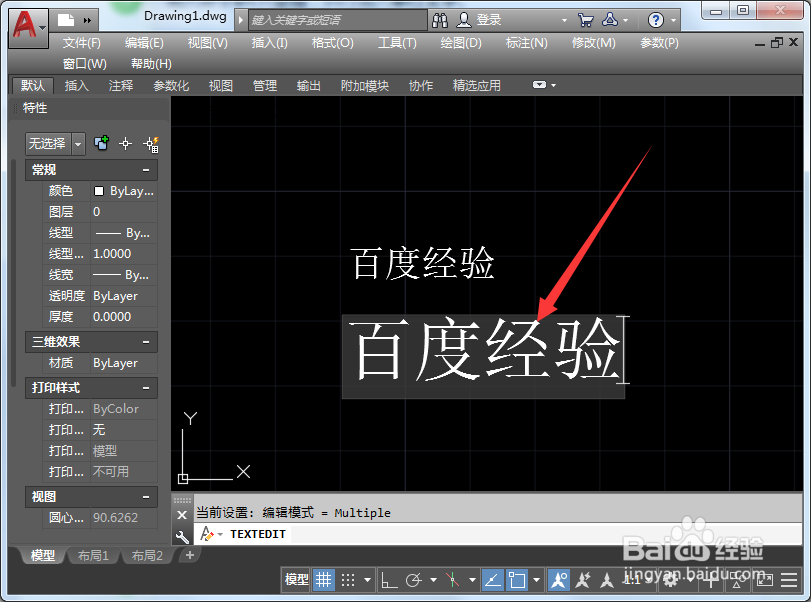This screenshot has width=811, height=602.
Task: Open isometric drafting dropdown arrow
Action: 472,580
